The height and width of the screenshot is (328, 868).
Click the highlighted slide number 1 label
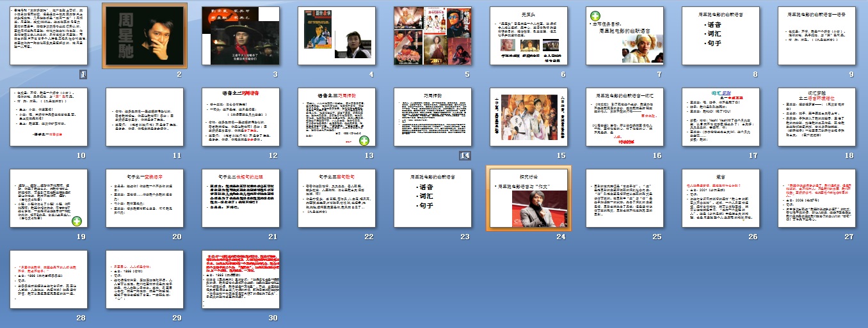tap(83, 74)
